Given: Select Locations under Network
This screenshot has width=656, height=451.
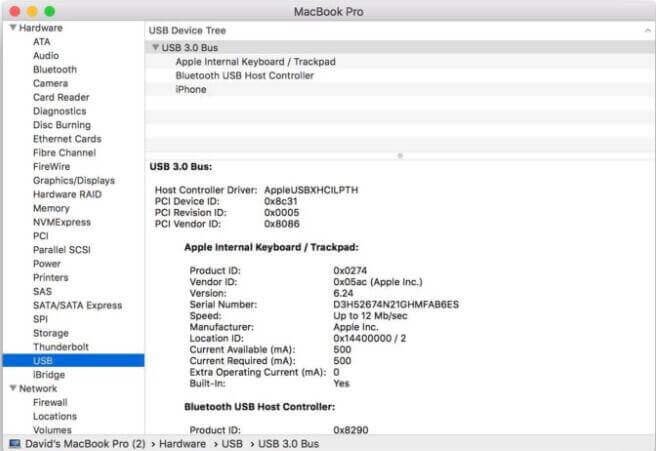Looking at the screenshot, I should click(55, 416).
